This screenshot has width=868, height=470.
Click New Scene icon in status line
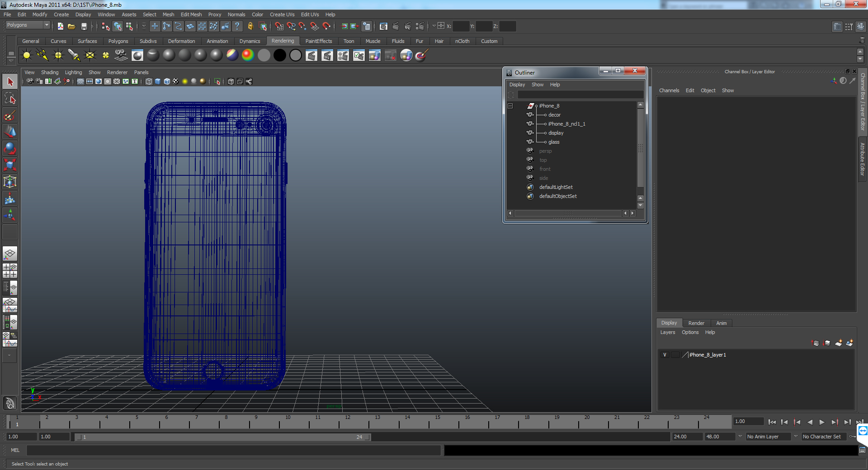pos(60,26)
